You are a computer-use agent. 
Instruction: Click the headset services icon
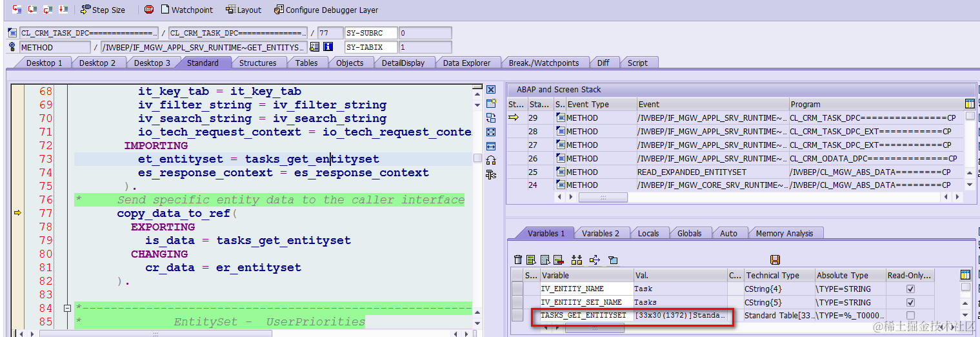[491, 160]
